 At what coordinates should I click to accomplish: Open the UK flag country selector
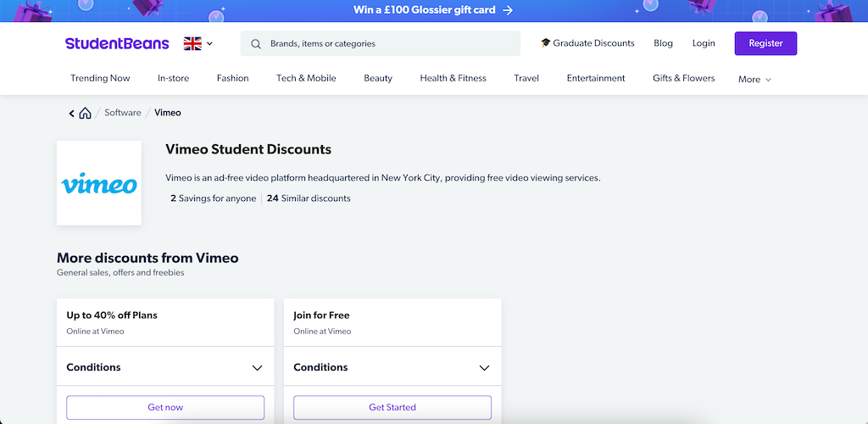coord(198,43)
